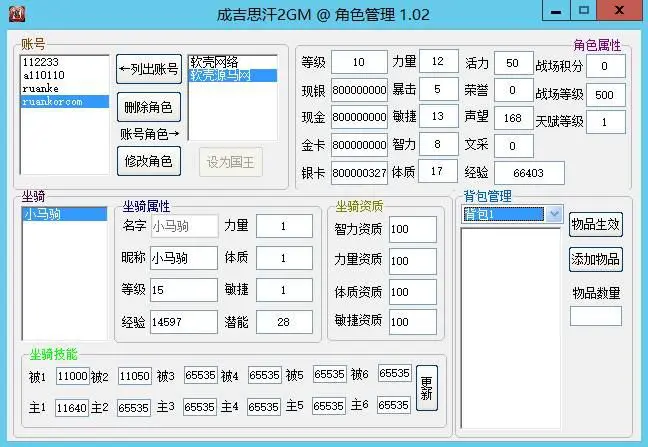
Task: Click the 战场积分 input field
Action: pyautogui.click(x=605, y=66)
